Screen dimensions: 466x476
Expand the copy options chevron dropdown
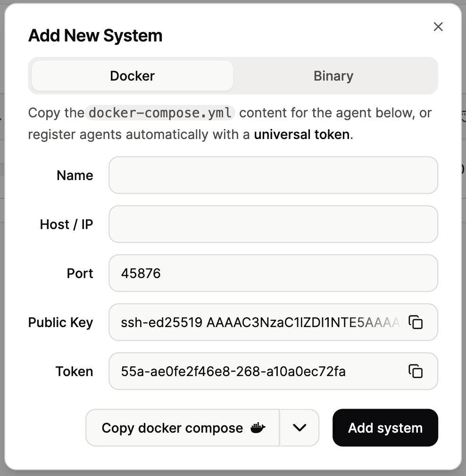300,427
